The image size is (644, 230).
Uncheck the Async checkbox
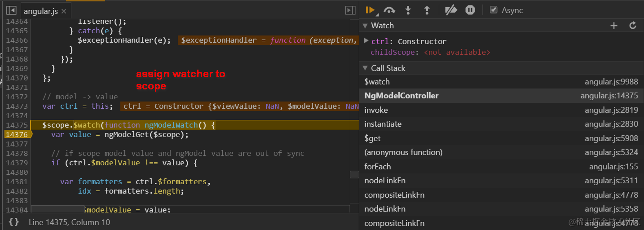(x=494, y=10)
